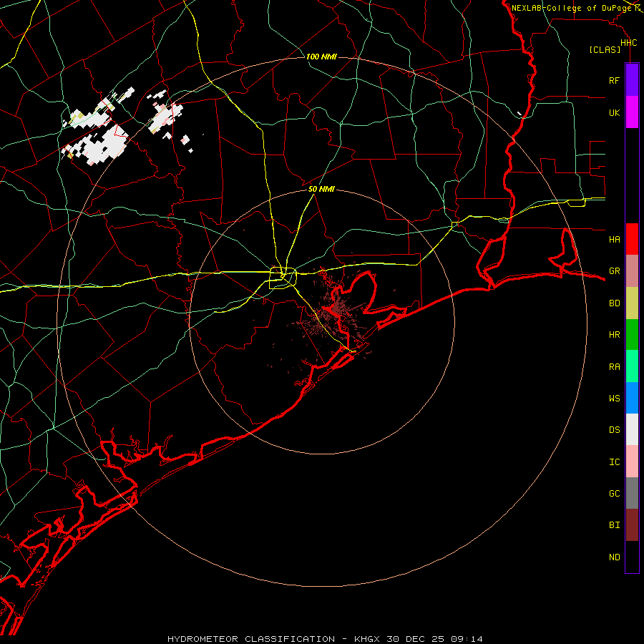Click the GR legend label text
This screenshot has height=644, width=644.
(x=614, y=271)
